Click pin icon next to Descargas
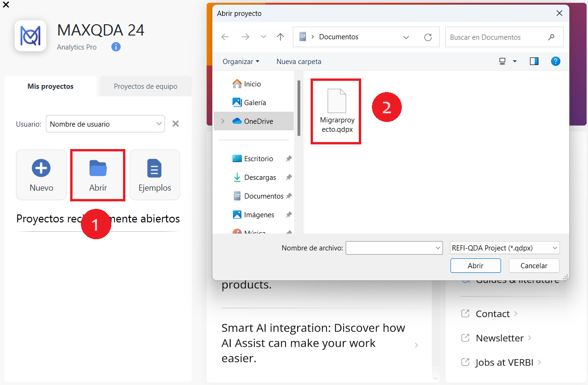The height and width of the screenshot is (385, 588). pos(289,177)
